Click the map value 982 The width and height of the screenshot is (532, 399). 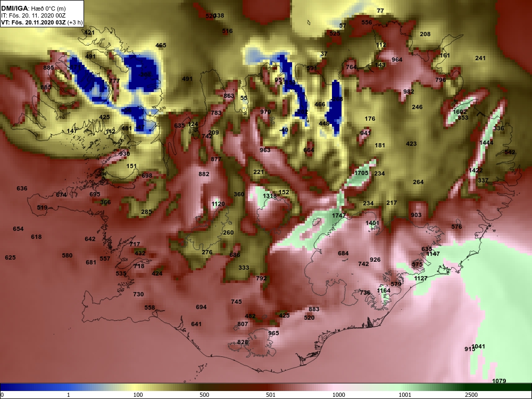(x=409, y=92)
